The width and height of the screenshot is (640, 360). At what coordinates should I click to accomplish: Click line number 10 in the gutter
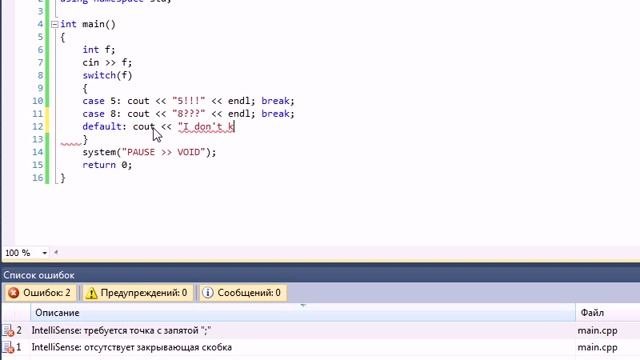pos(38,101)
